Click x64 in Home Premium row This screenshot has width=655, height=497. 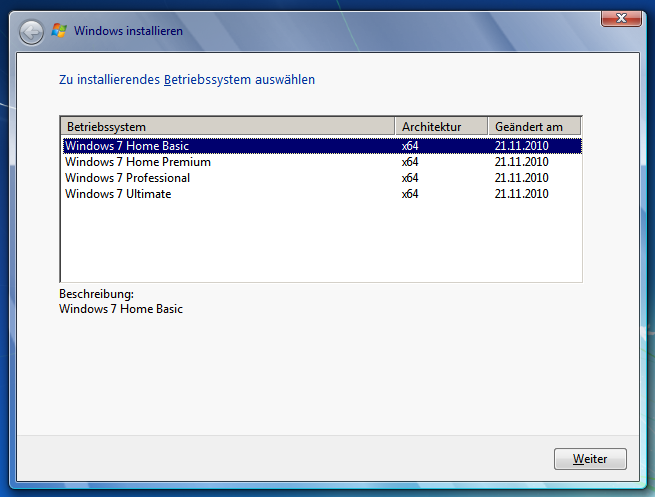coord(410,162)
